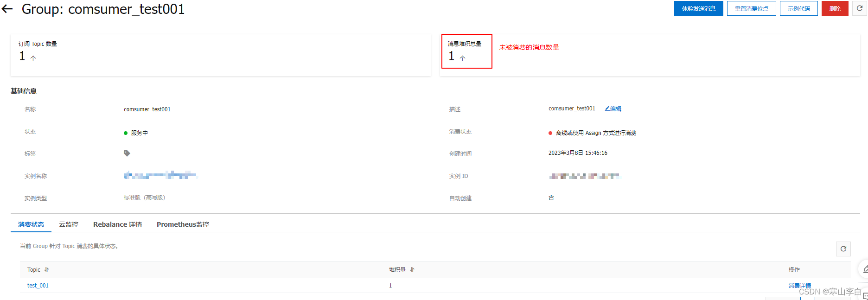Click the 操作 column header

(794, 270)
